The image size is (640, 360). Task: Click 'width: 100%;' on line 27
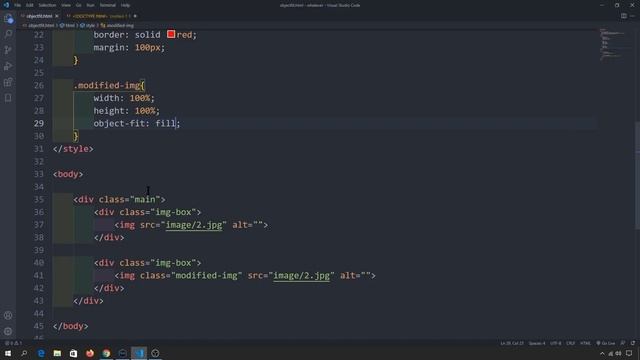124,98
